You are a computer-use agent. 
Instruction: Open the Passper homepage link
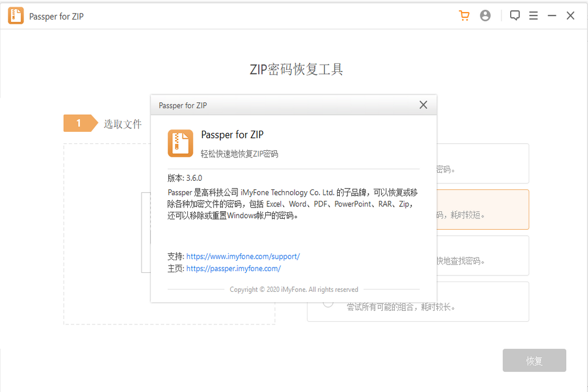coord(233,268)
